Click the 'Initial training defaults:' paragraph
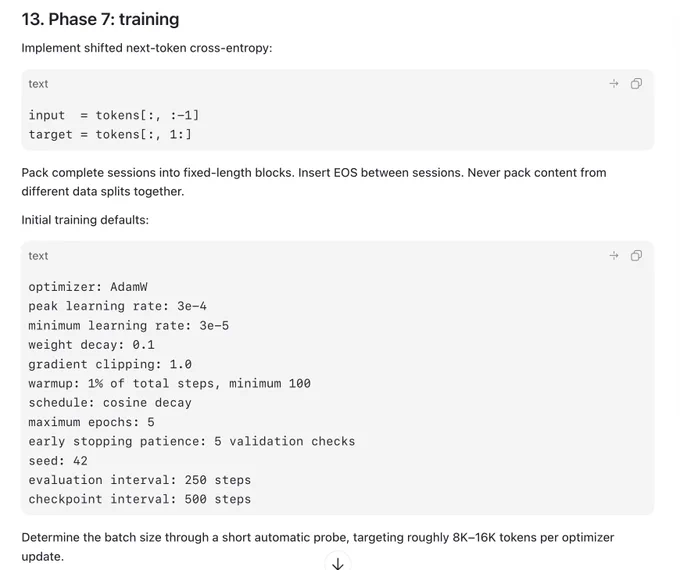Viewport: 680px width, 570px height. click(x=85, y=220)
